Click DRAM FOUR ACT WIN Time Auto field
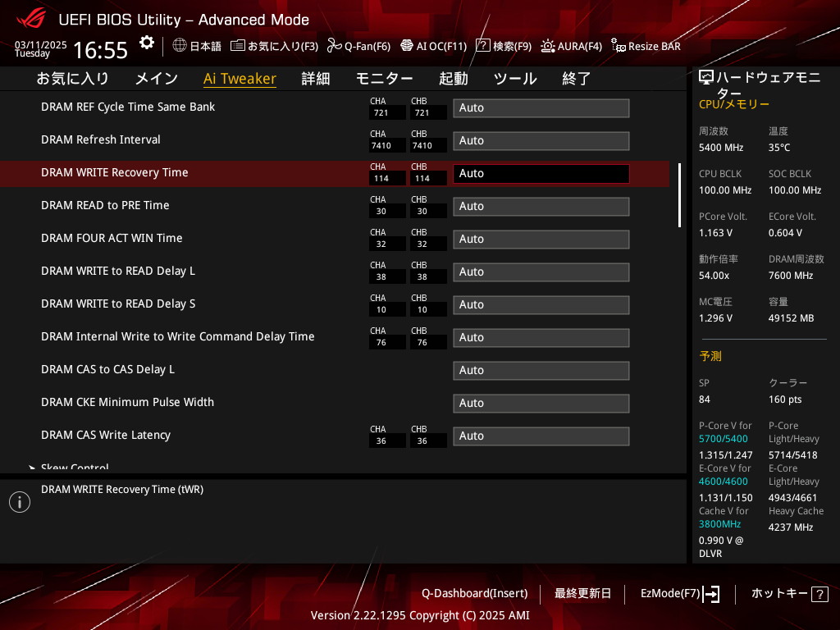Image resolution: width=840 pixels, height=630 pixels. [541, 240]
